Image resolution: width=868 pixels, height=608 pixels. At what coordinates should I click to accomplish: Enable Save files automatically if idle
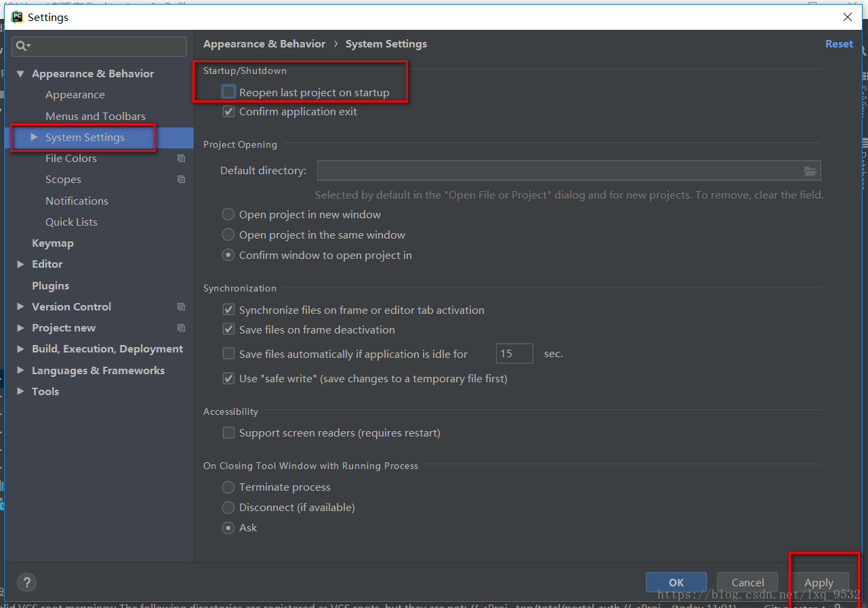coord(229,354)
